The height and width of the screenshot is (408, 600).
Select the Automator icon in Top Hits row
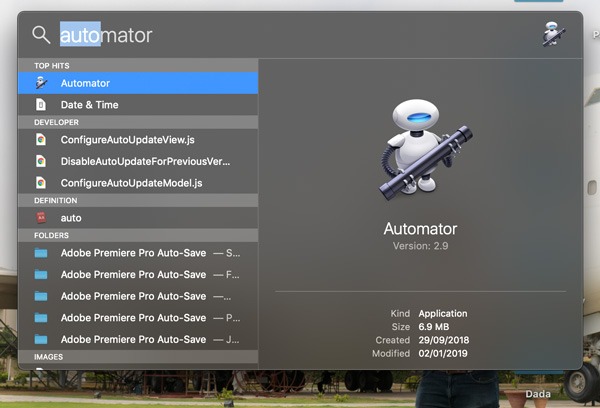tap(41, 83)
